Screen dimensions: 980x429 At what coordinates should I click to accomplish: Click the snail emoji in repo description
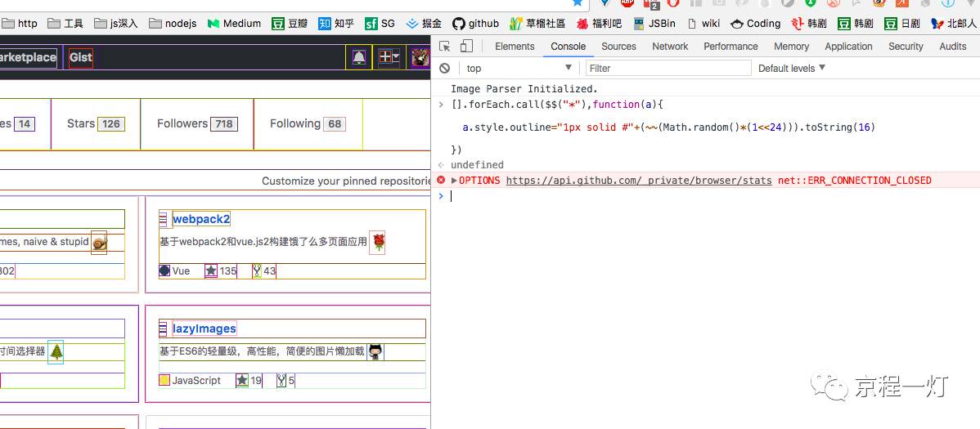pos(99,243)
